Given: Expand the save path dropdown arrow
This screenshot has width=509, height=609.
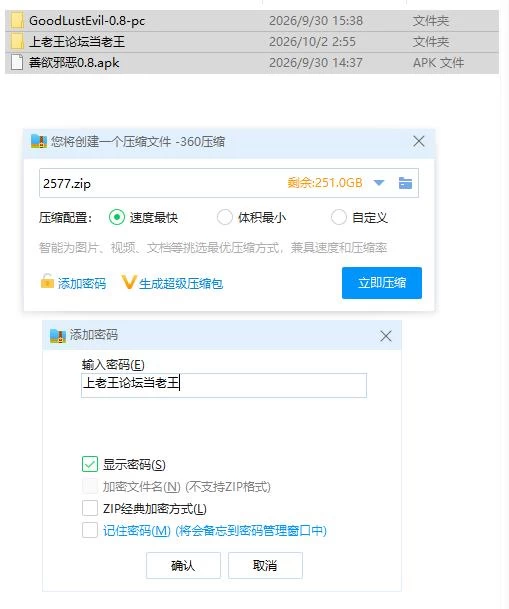Looking at the screenshot, I should coord(379,183).
